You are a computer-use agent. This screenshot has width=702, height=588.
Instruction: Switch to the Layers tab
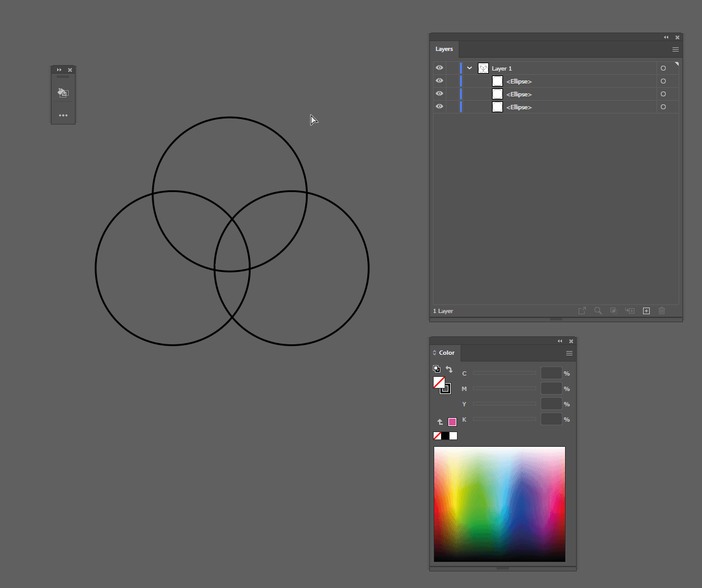tap(444, 49)
